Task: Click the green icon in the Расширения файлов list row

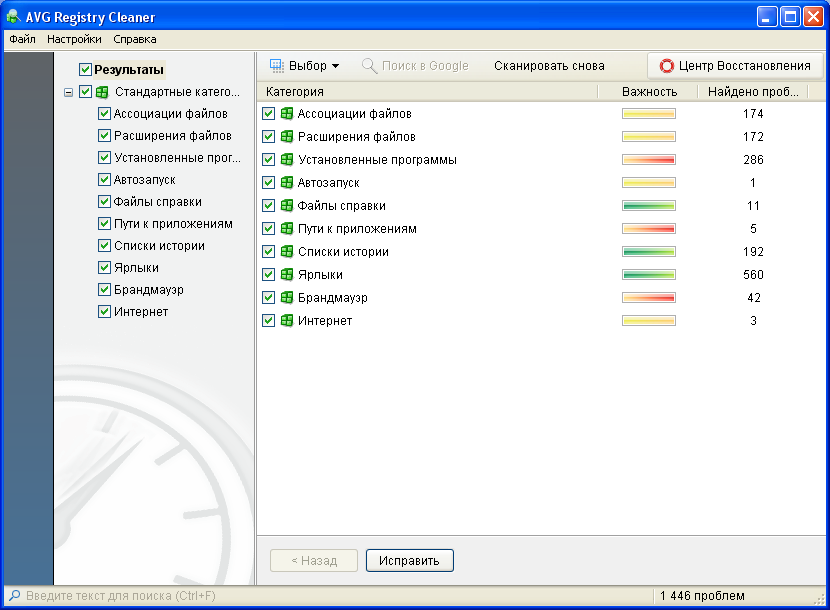Action: (286, 137)
